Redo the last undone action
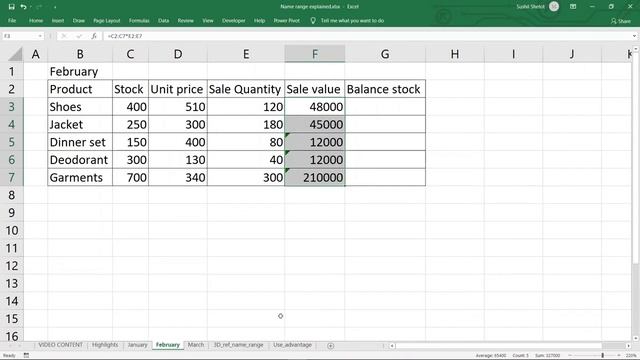 (x=39, y=7)
